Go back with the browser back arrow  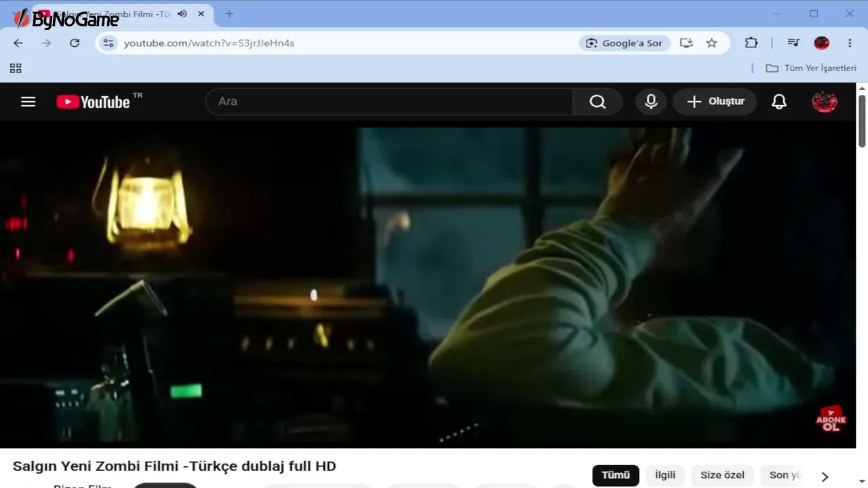point(18,43)
